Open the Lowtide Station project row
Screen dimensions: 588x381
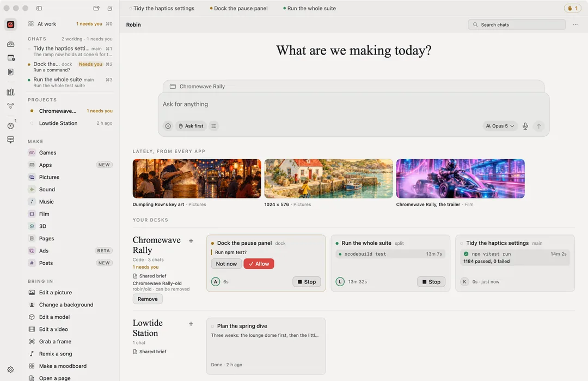[70, 123]
